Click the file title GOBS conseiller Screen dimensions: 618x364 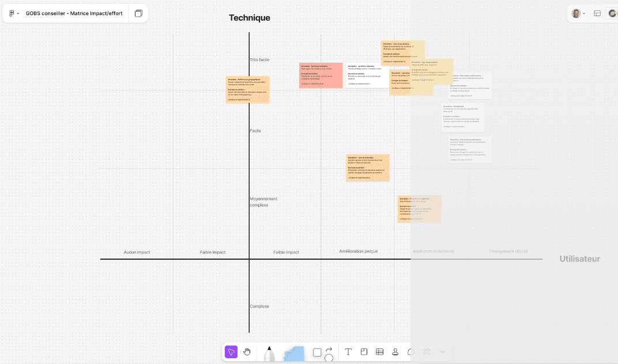pyautogui.click(x=74, y=13)
